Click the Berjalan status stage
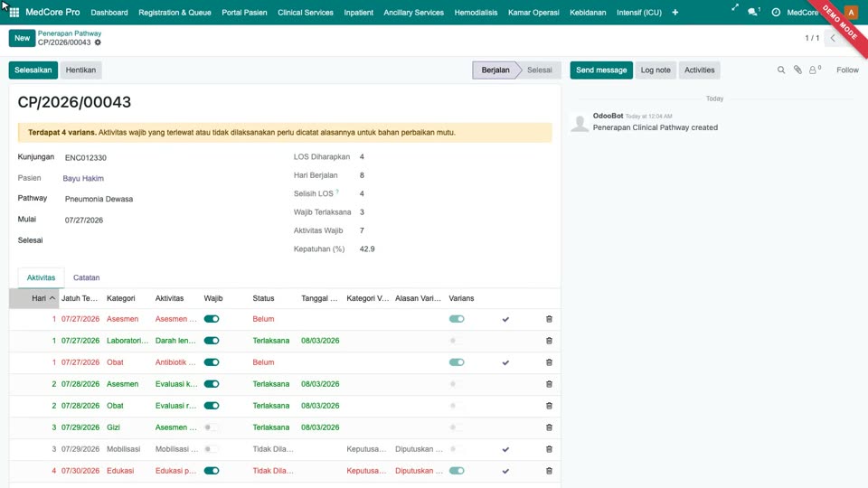The height and width of the screenshot is (488, 868). 495,70
